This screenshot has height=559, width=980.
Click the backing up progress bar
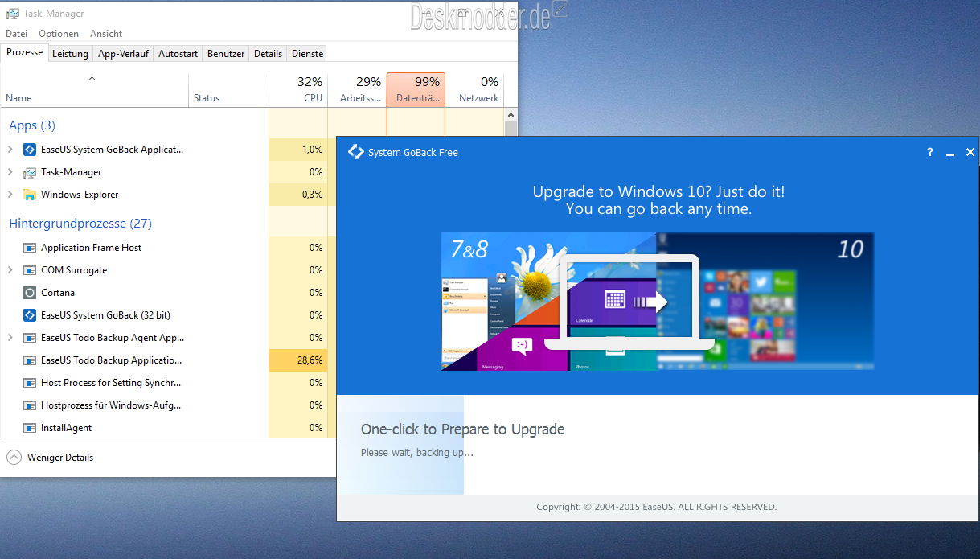point(400,445)
